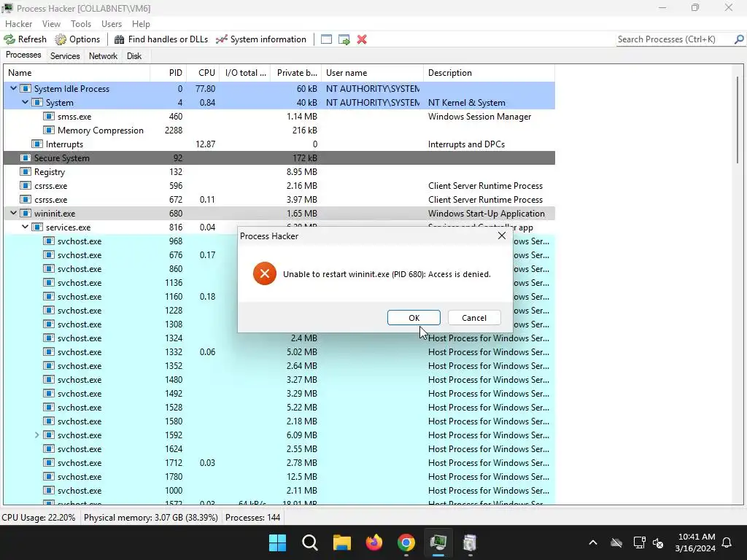747x560 pixels.
Task: Click OK in the error dialog
Action: (x=414, y=318)
